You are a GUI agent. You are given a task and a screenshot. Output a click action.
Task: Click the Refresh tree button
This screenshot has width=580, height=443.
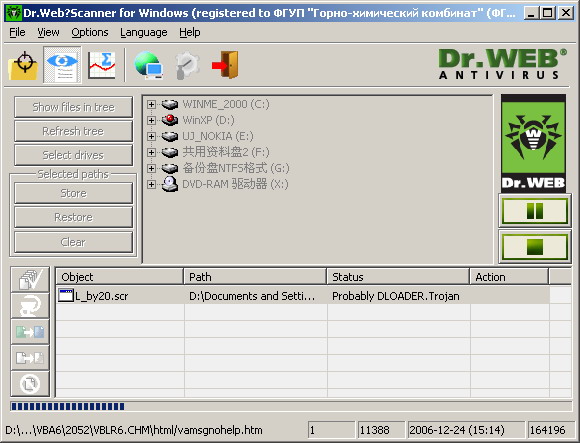(x=73, y=131)
